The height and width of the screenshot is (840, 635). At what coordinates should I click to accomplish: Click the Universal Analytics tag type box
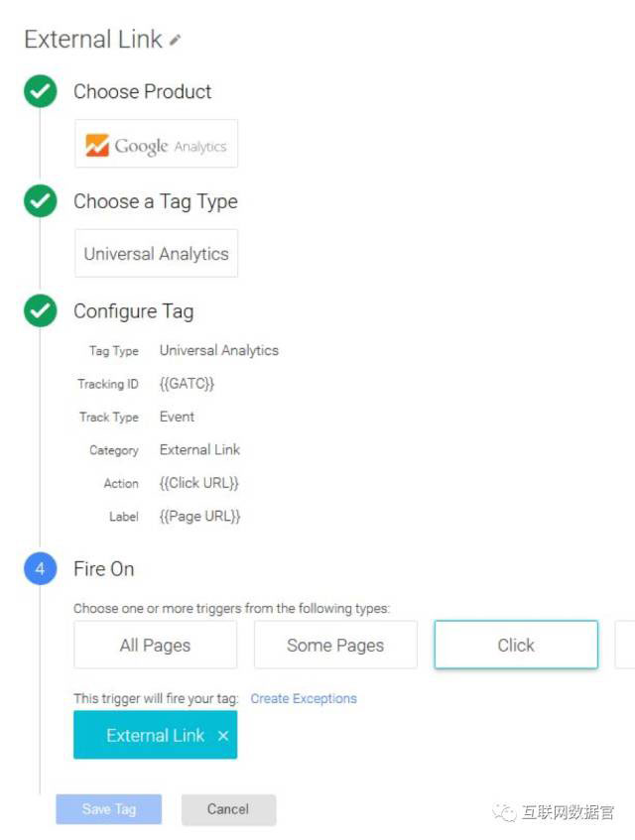point(156,254)
